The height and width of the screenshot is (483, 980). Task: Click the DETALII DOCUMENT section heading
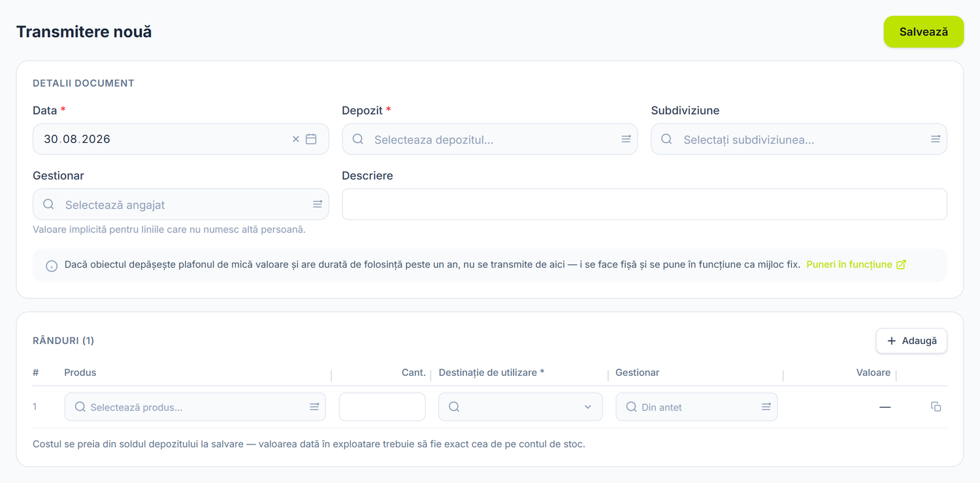(x=84, y=83)
